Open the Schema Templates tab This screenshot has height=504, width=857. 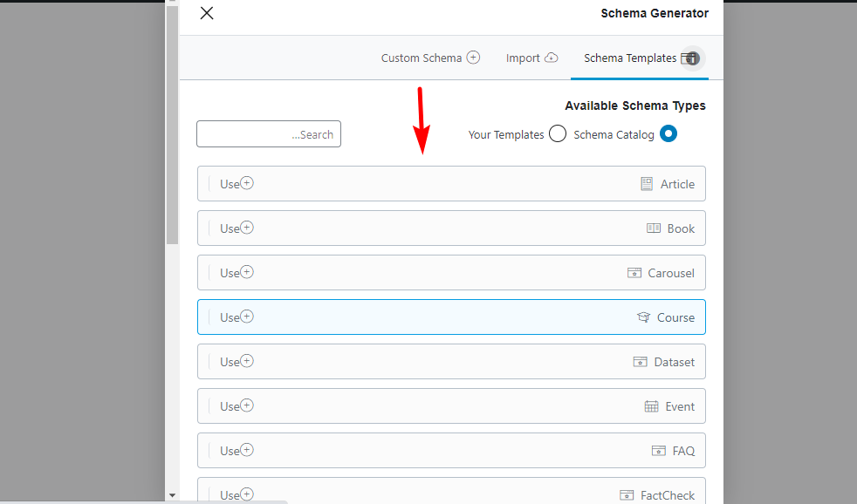(x=640, y=58)
